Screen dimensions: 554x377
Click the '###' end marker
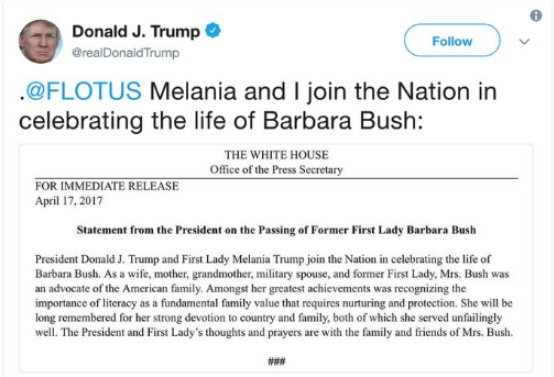(x=277, y=361)
